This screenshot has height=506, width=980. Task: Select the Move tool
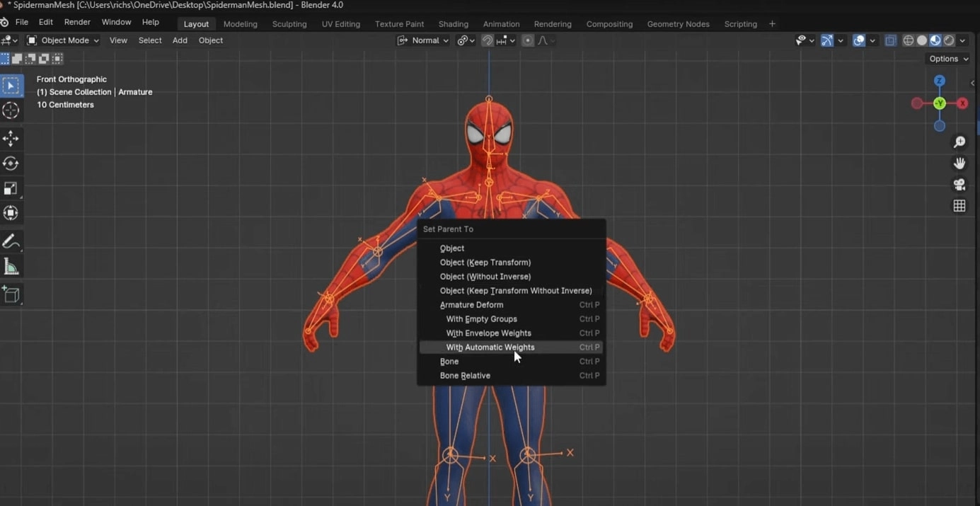tap(11, 139)
